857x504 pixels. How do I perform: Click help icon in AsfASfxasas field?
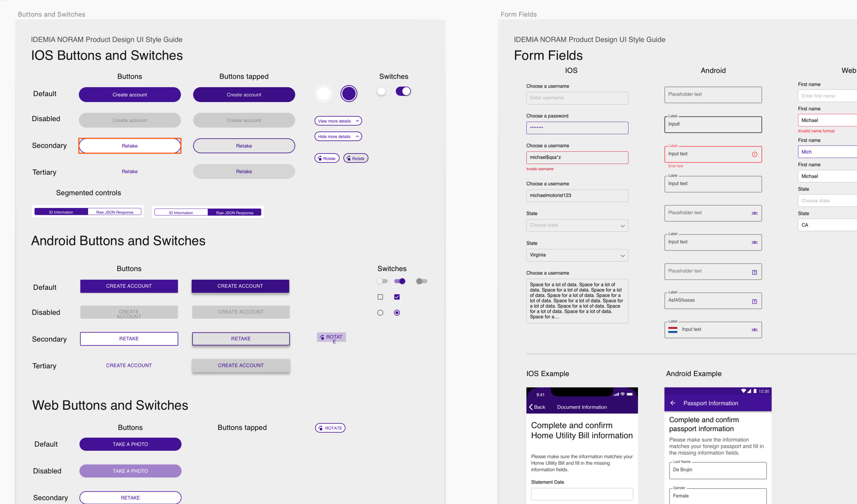(754, 301)
